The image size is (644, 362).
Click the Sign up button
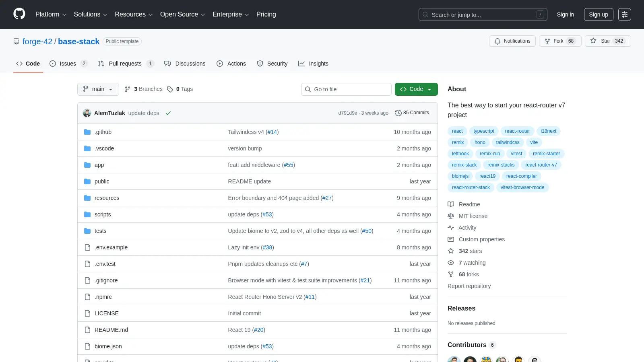tap(599, 14)
